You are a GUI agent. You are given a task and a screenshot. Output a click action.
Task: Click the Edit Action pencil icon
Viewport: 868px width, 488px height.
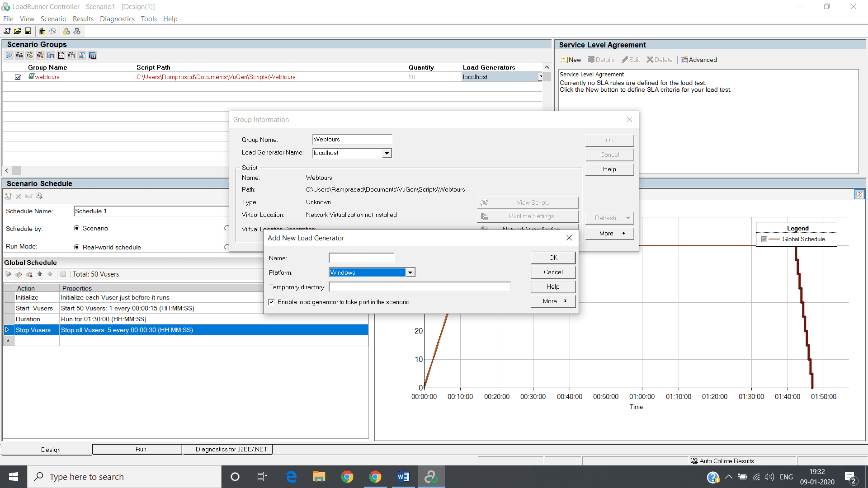pos(19,274)
